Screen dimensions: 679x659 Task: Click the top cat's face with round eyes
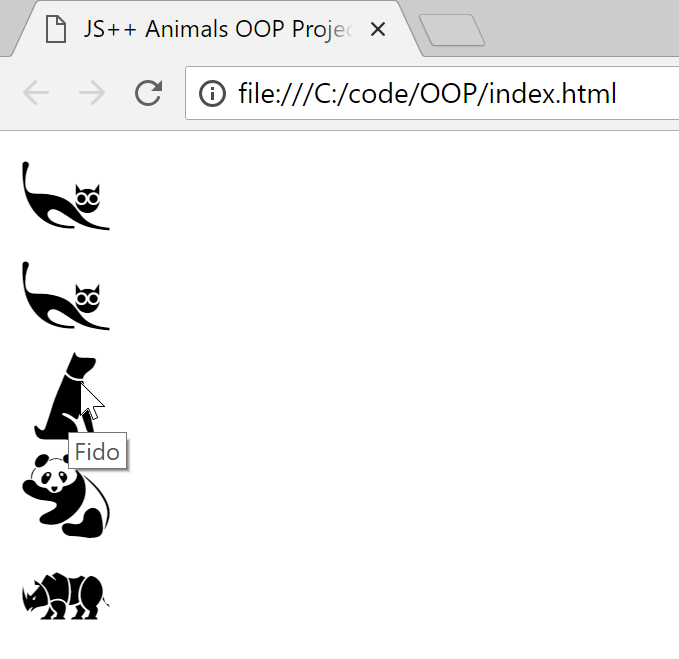87,199
